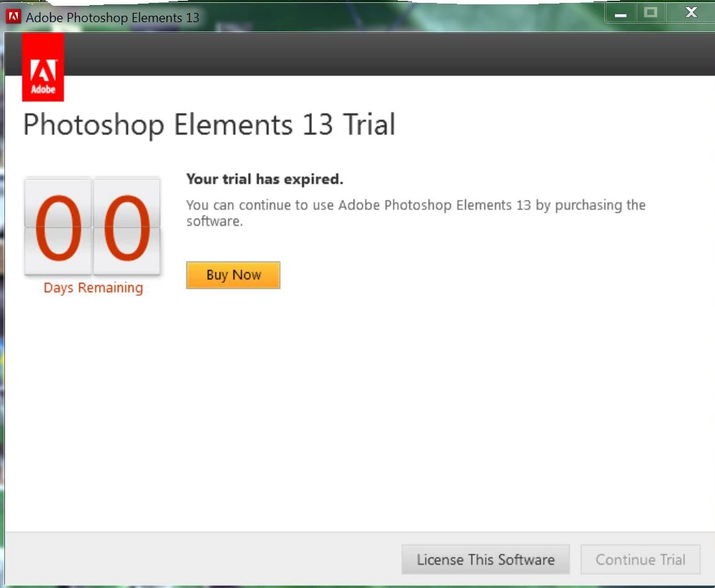Maximize the Photoshop Elements 13 window
This screenshot has width=715, height=588.
click(651, 14)
